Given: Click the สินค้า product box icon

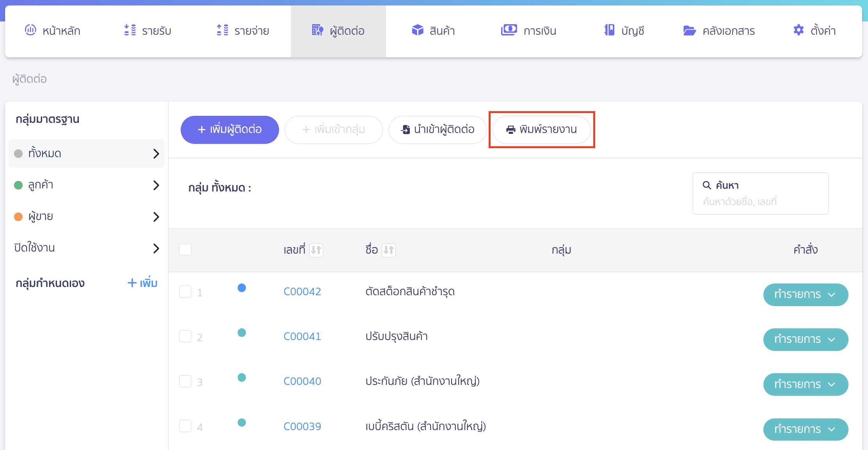Looking at the screenshot, I should click(418, 30).
